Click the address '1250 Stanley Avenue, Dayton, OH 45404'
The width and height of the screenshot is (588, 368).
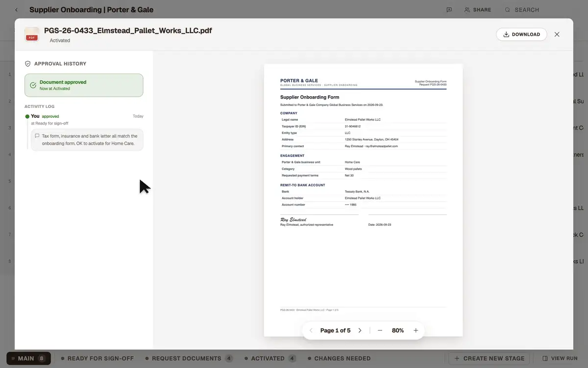(371, 139)
